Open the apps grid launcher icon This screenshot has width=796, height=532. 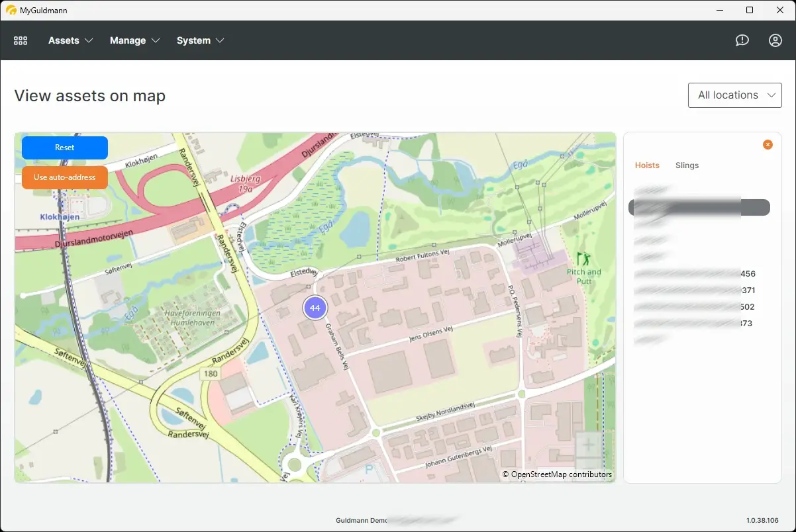click(x=21, y=40)
